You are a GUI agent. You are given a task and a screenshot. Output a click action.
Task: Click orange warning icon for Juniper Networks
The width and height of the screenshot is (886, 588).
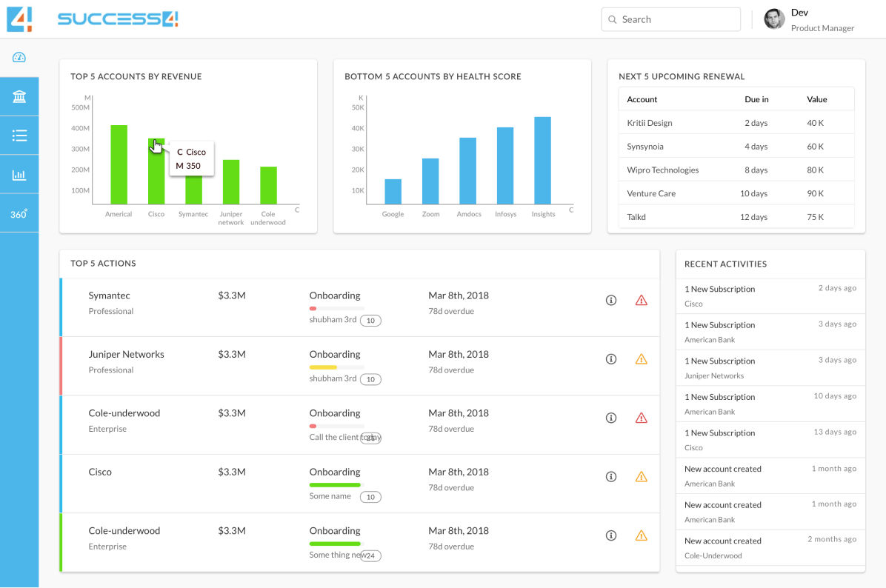click(642, 359)
